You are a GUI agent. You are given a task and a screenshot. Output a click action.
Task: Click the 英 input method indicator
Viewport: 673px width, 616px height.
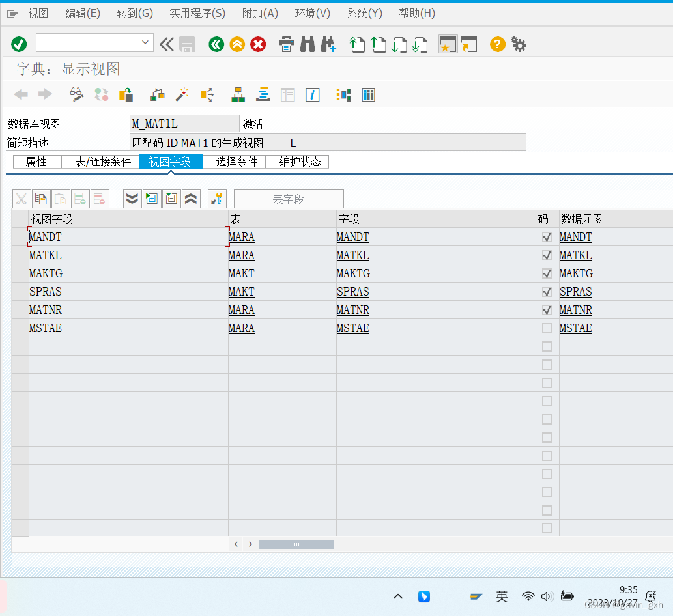click(501, 596)
